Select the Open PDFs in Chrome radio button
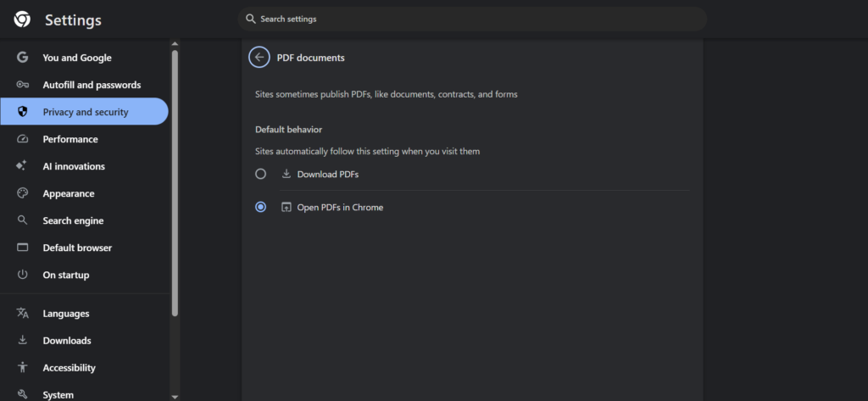This screenshot has width=868, height=401. click(x=261, y=207)
